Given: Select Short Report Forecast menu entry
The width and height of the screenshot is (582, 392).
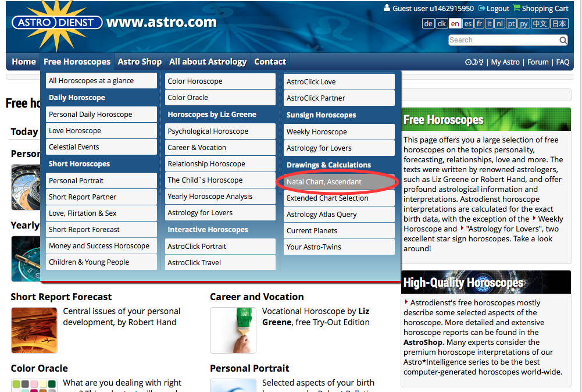Looking at the screenshot, I should 101,229.
